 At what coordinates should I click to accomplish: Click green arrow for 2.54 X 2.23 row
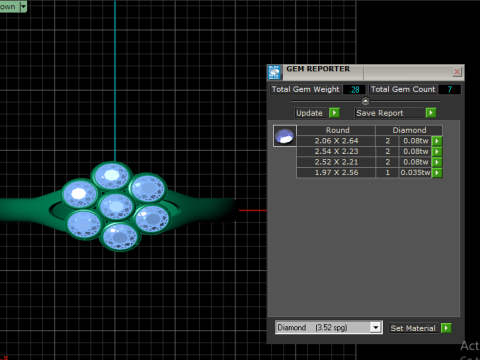click(437, 152)
